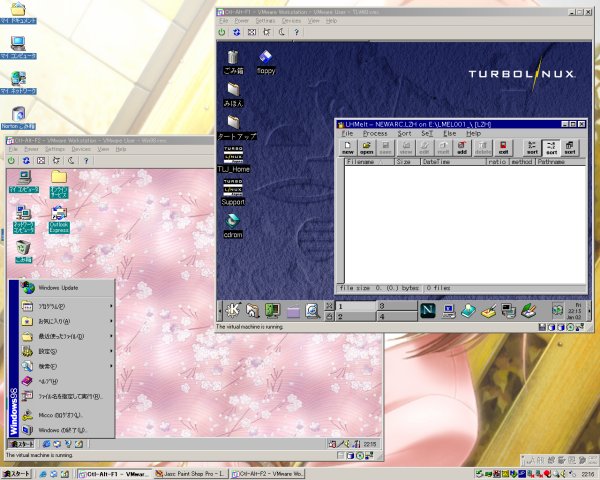Open the KDE K menu on the Turbolinux panel

tap(233, 310)
